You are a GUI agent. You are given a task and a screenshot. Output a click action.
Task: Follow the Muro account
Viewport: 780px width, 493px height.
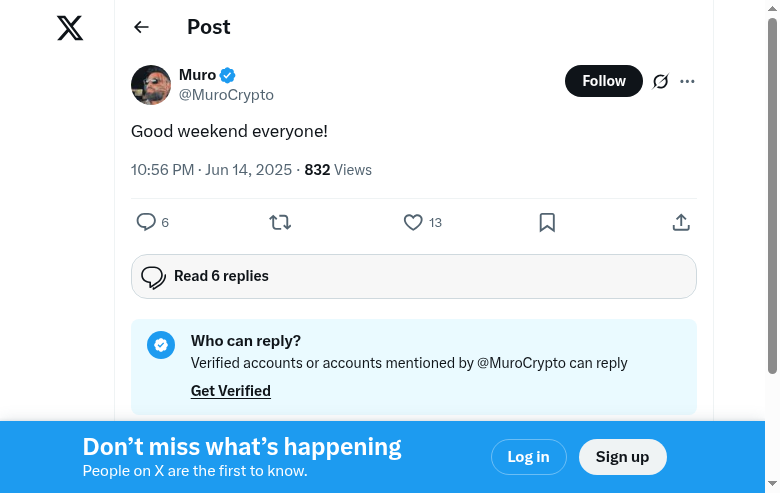(604, 81)
